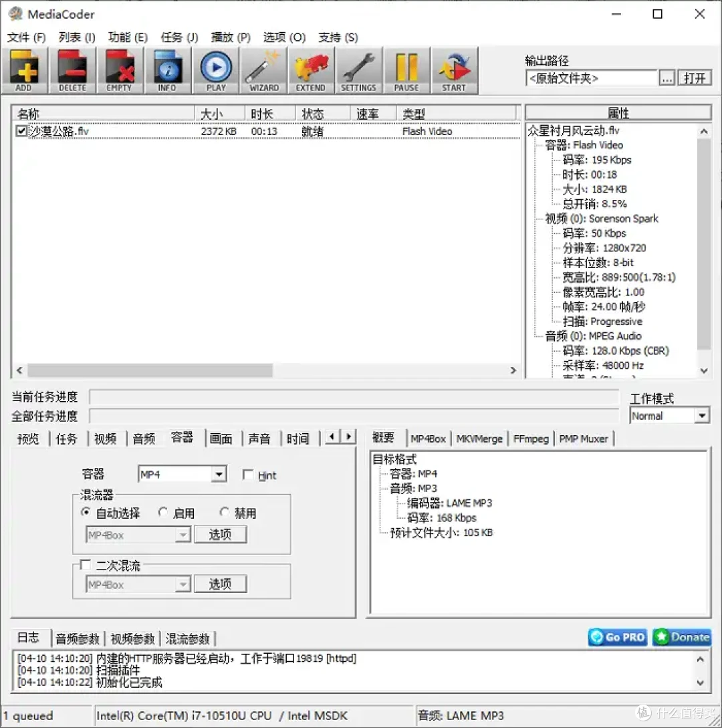Click the ADD file toolbar icon

click(25, 71)
